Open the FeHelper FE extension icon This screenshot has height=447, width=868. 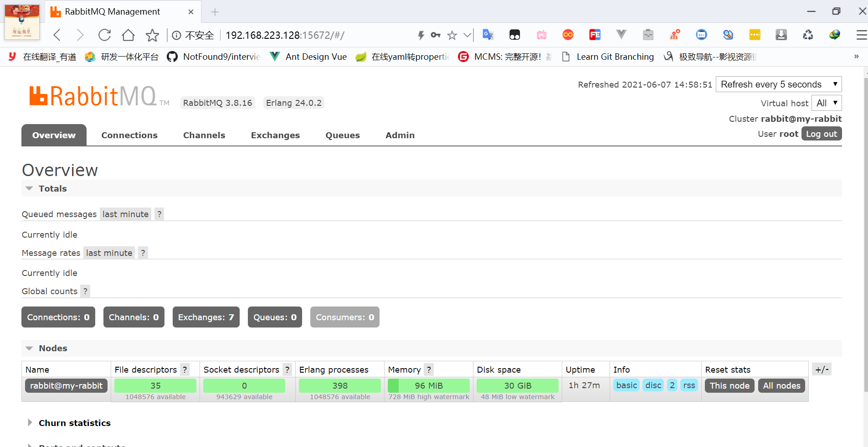coord(595,35)
